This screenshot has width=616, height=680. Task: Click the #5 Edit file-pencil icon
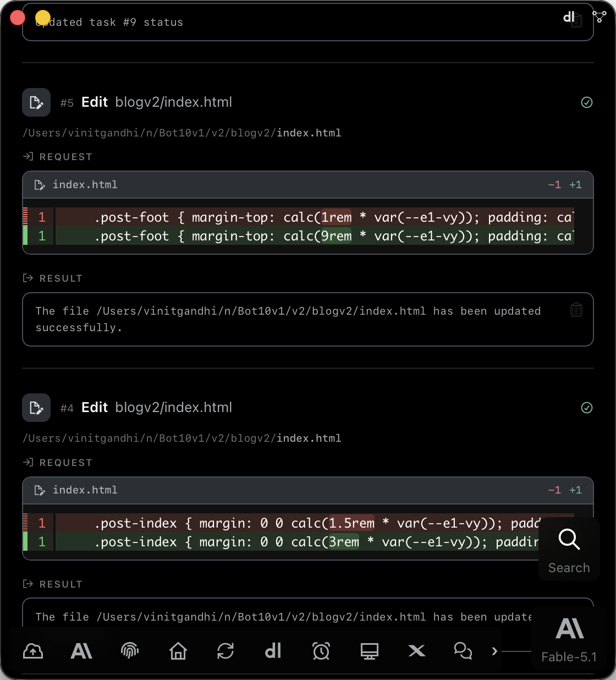36,102
